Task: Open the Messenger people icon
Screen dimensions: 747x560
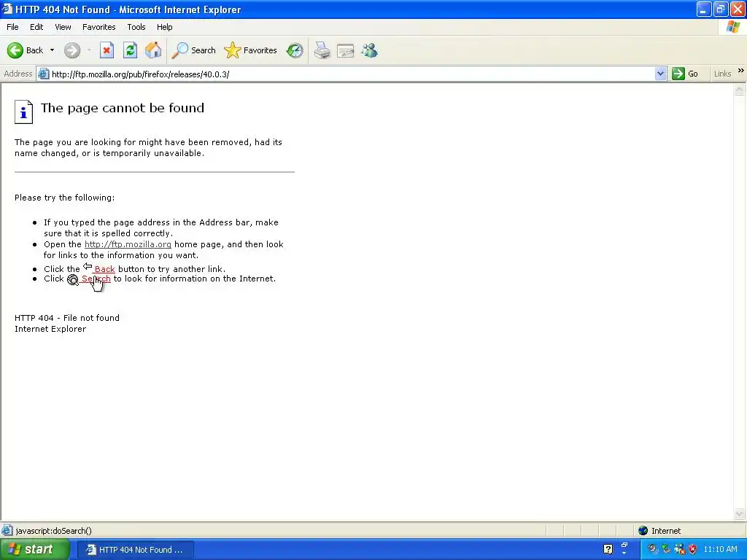Action: coord(369,50)
